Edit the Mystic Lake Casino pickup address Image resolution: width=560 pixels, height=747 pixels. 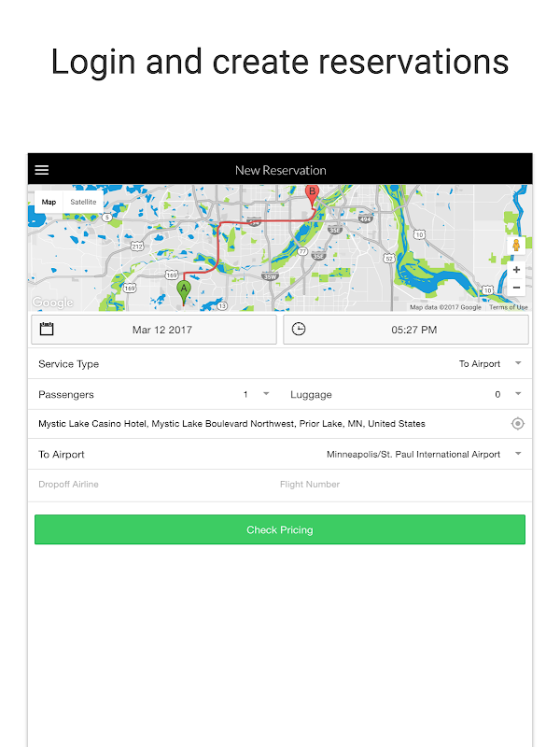coord(231,424)
